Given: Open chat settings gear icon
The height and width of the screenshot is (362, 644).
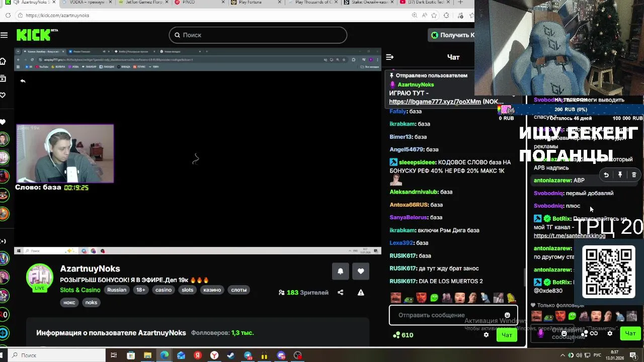Looking at the screenshot, I should (486, 335).
